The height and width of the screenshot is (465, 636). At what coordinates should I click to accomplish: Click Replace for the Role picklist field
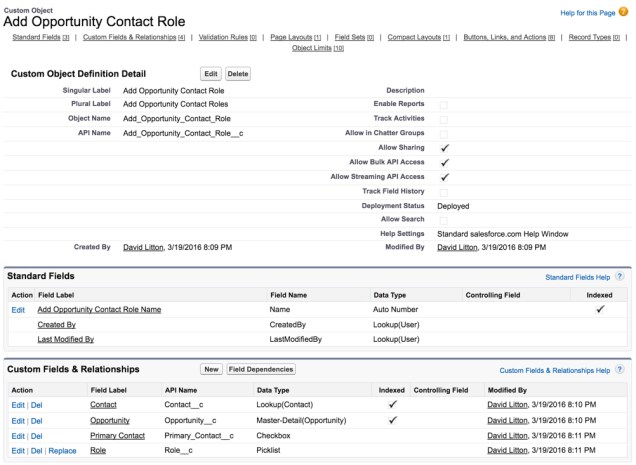point(62,451)
